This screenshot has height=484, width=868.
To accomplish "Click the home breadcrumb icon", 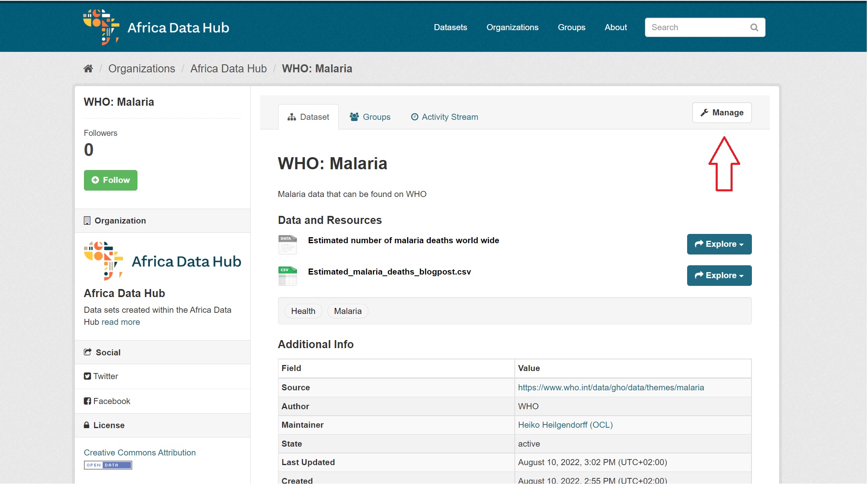I will click(88, 69).
